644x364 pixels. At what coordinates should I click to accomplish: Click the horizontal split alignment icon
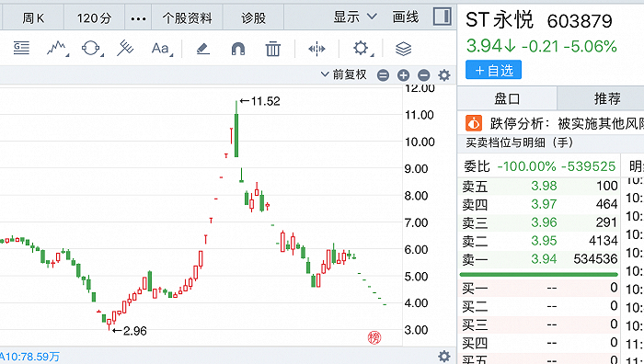[x=316, y=49]
